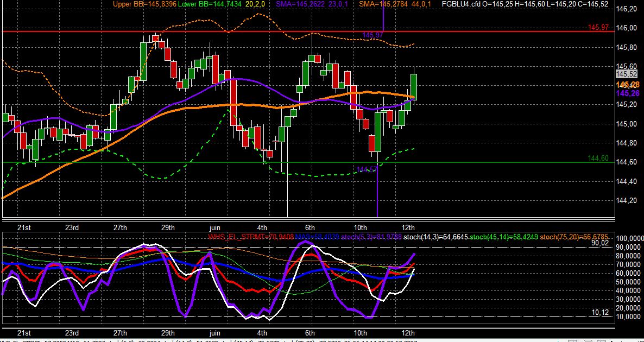Click 4th on the indicator panel date axis
This screenshot has width=644, height=342.
(x=262, y=333)
